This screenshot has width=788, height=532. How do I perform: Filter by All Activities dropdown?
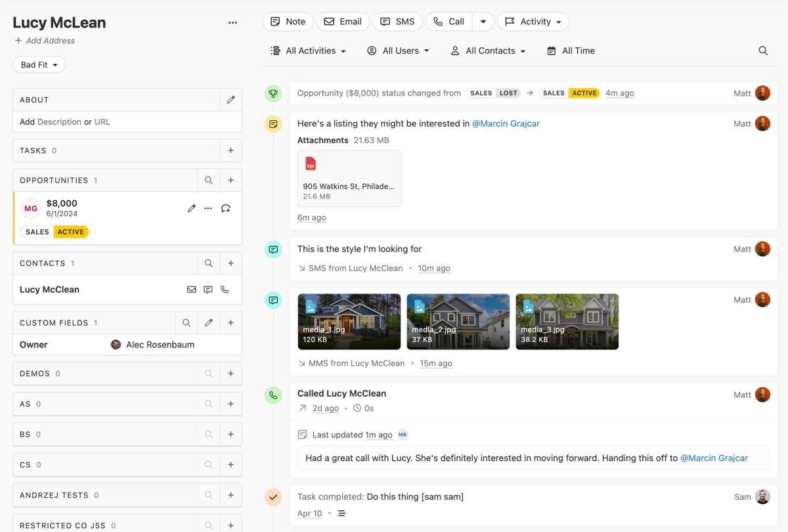309,51
